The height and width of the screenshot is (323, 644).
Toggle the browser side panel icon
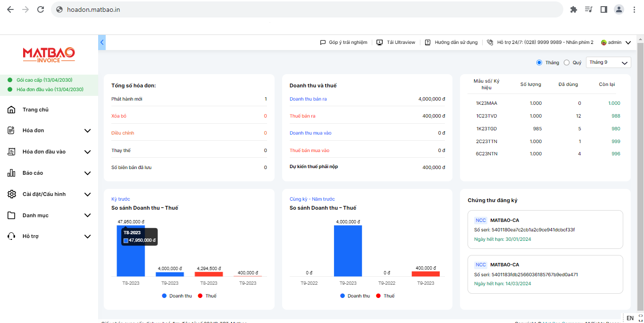[603, 9]
